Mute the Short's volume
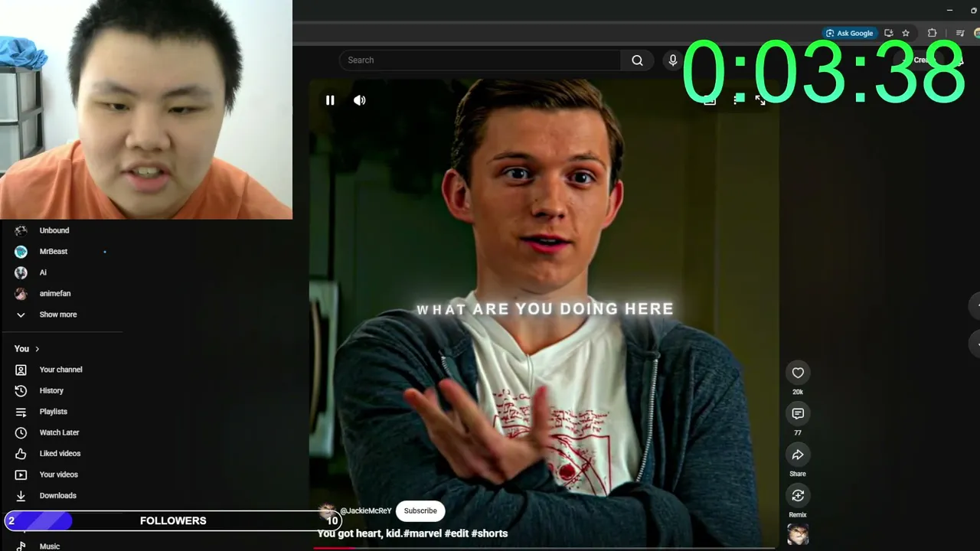 pyautogui.click(x=359, y=100)
